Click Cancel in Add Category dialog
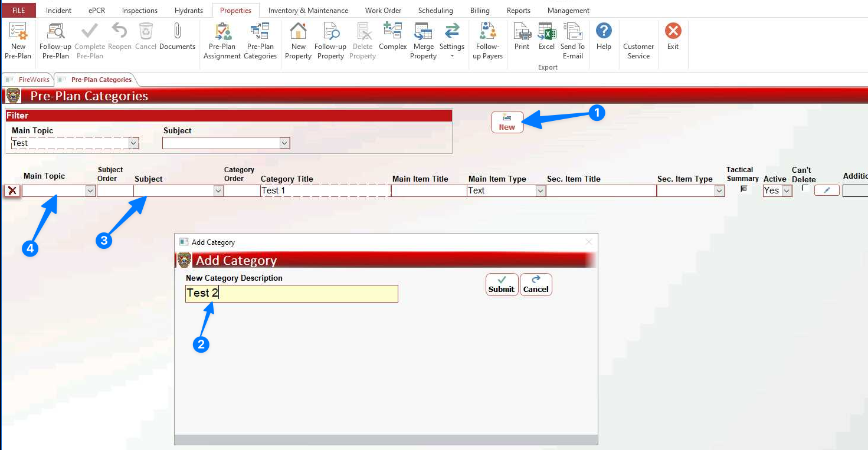 coord(536,284)
